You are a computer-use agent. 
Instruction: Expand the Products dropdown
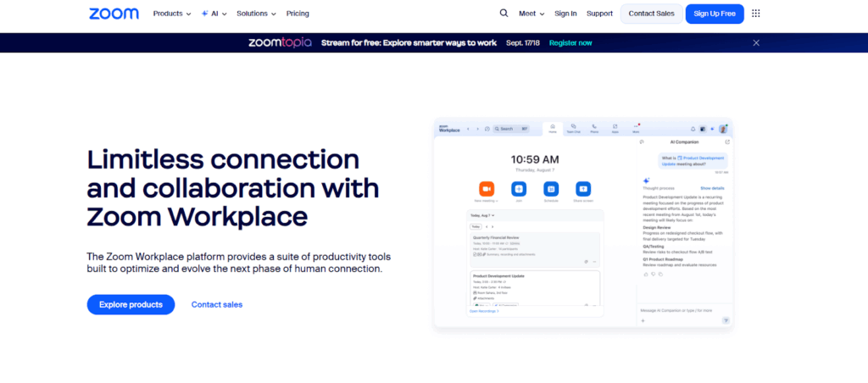(171, 14)
